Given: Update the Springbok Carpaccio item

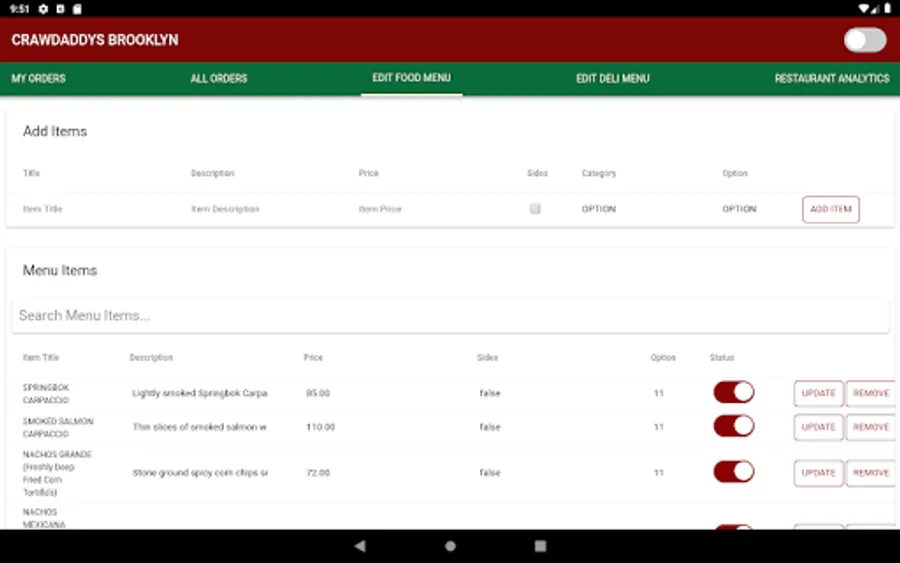Looking at the screenshot, I should click(x=818, y=394).
